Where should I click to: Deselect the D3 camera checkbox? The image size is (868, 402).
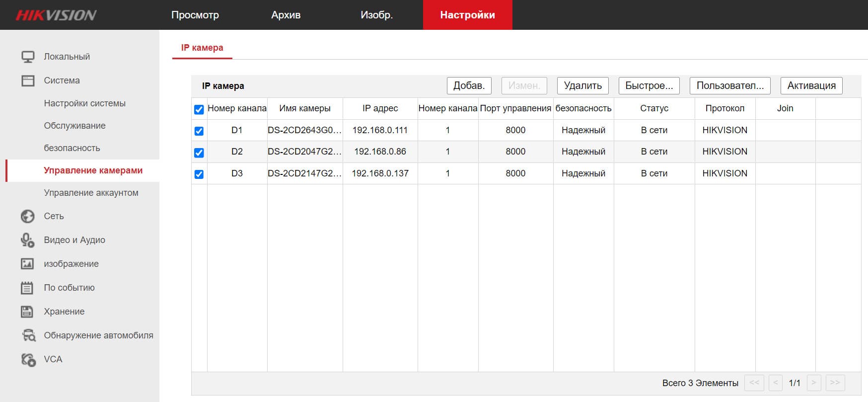click(x=199, y=174)
